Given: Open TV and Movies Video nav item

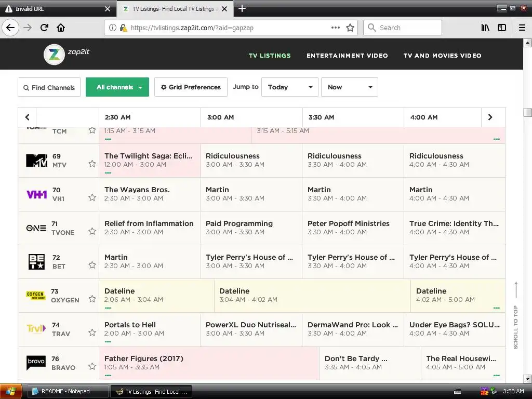Looking at the screenshot, I should 443,56.
